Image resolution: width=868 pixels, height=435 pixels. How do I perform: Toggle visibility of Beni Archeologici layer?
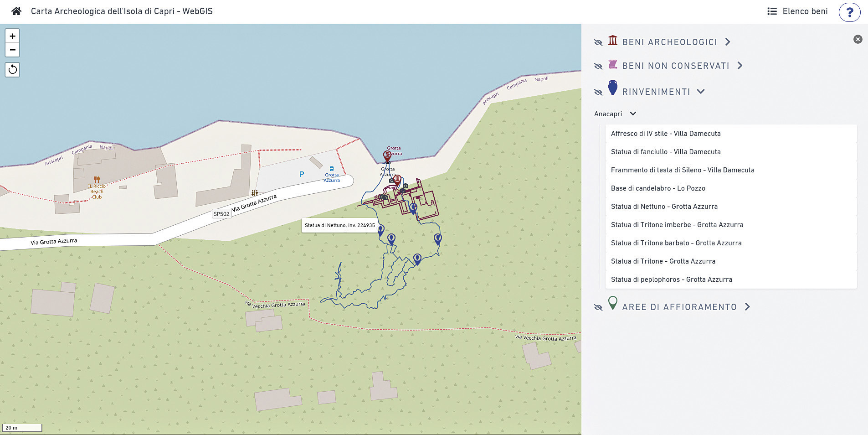coord(598,42)
